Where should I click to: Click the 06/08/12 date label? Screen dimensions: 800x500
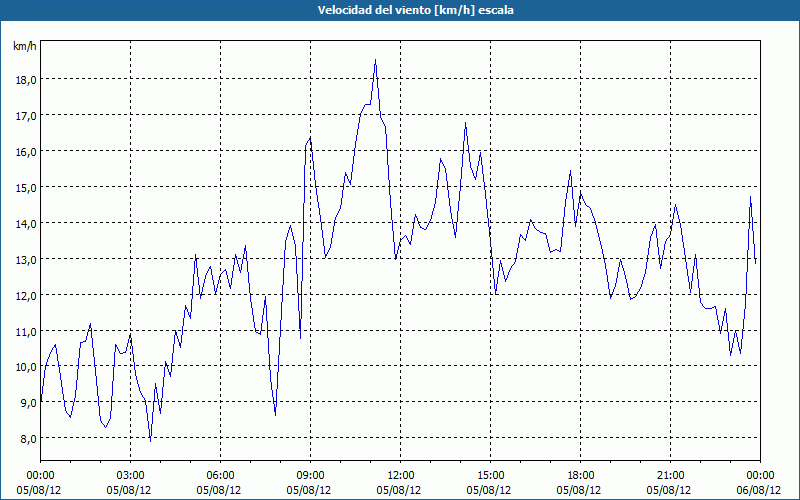click(x=760, y=490)
